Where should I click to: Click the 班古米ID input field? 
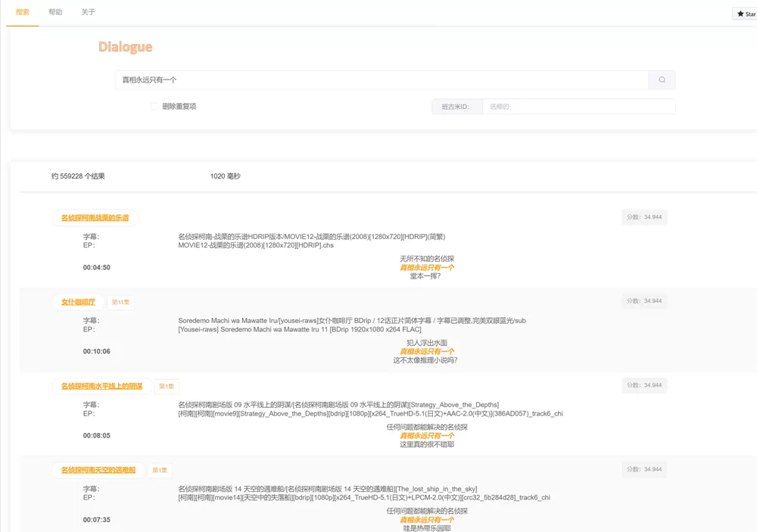(578, 107)
